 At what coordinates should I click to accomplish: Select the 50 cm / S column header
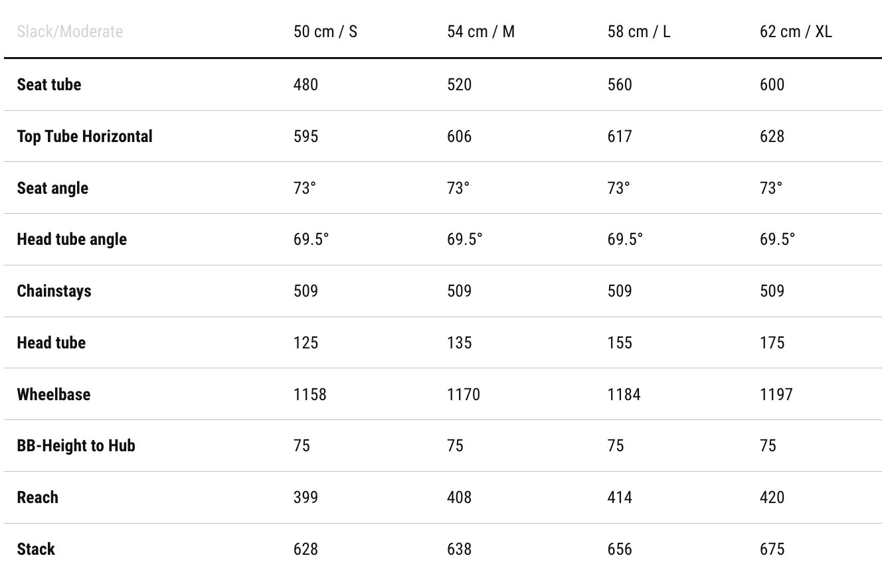pos(325,31)
